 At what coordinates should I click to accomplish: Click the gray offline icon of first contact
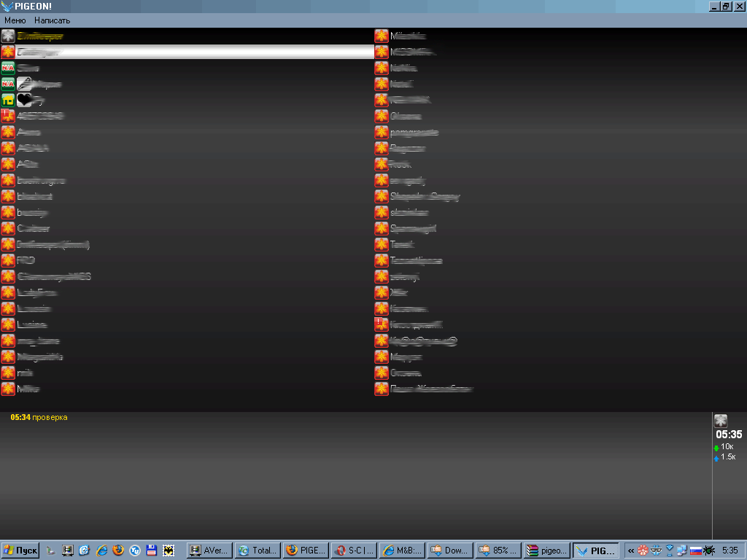(8, 36)
